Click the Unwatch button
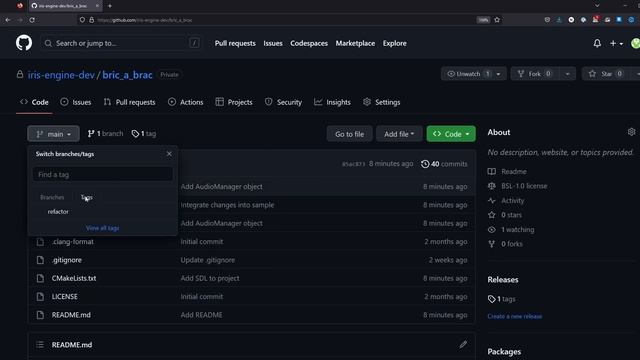The height and width of the screenshot is (360, 640). [x=468, y=74]
